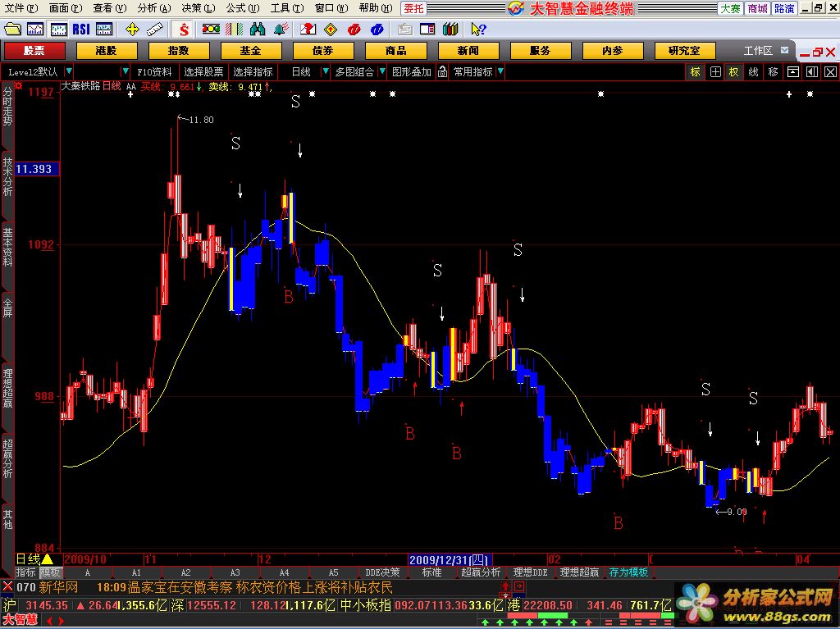This screenshot has width=840, height=629.
Task: Click the lock icon beside 图形叠加
Action: tap(442, 72)
